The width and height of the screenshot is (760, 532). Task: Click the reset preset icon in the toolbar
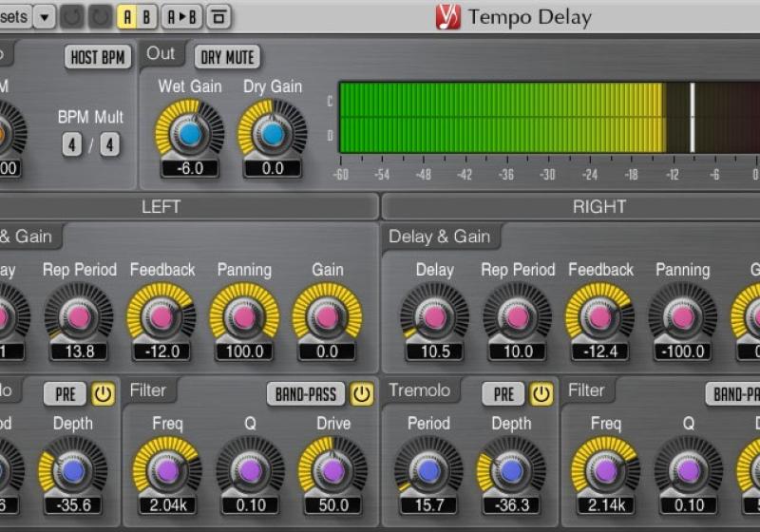[218, 17]
